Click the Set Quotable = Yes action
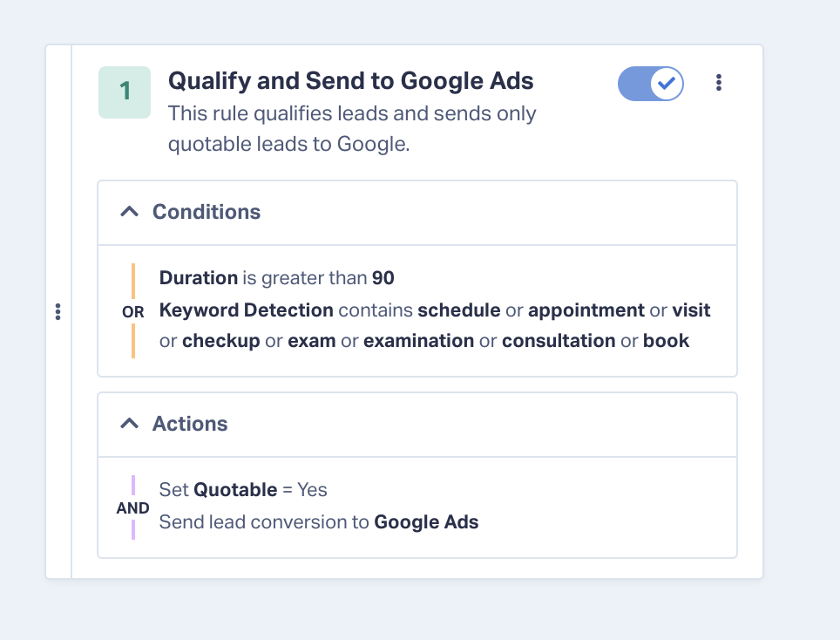 point(243,489)
